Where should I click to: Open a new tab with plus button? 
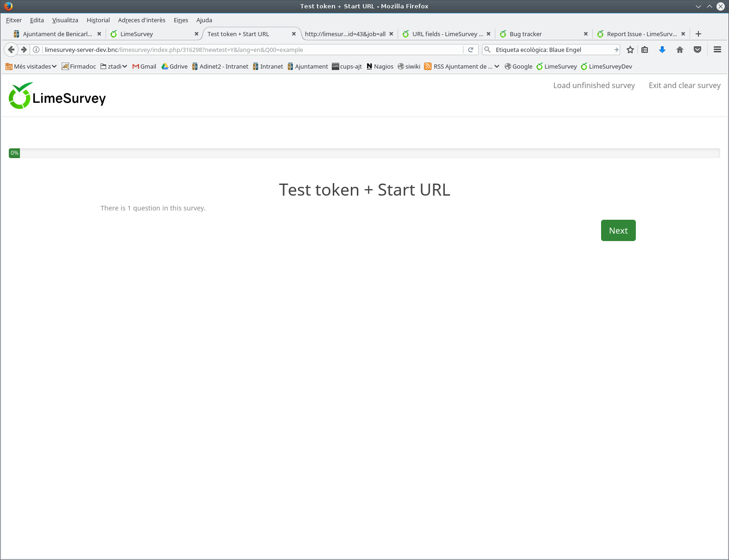[x=698, y=34]
